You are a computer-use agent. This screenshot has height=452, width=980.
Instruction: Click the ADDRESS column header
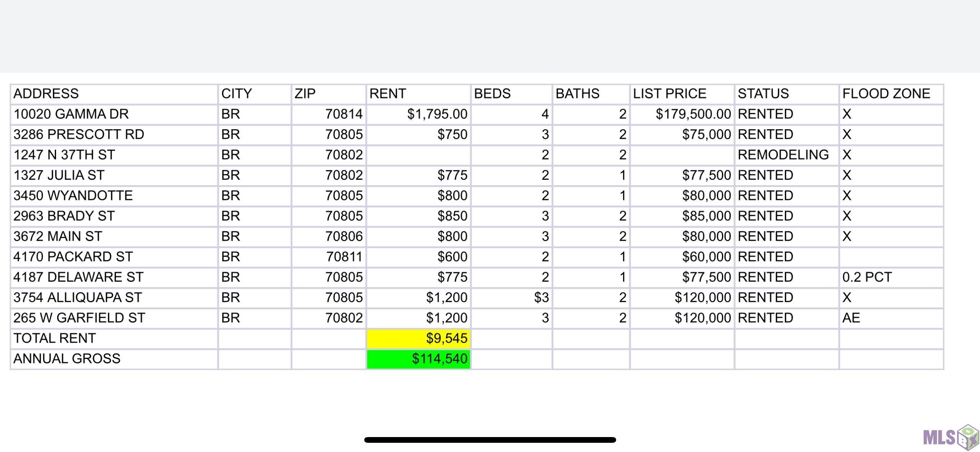click(x=114, y=94)
